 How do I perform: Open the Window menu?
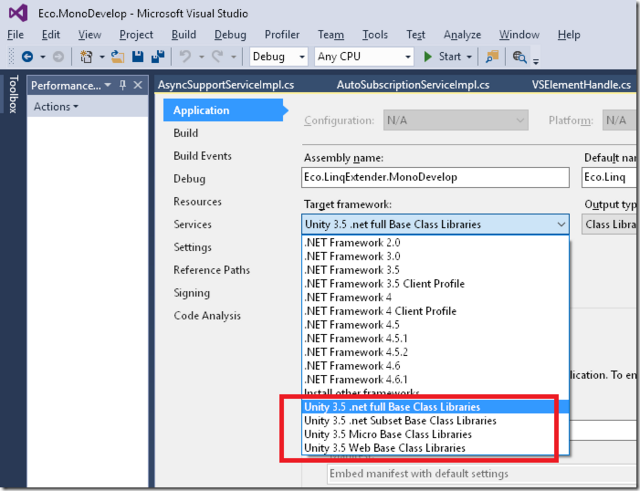point(519,35)
